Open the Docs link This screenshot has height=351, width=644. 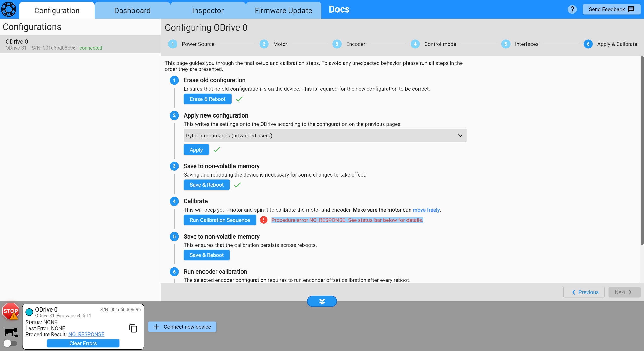(339, 9)
